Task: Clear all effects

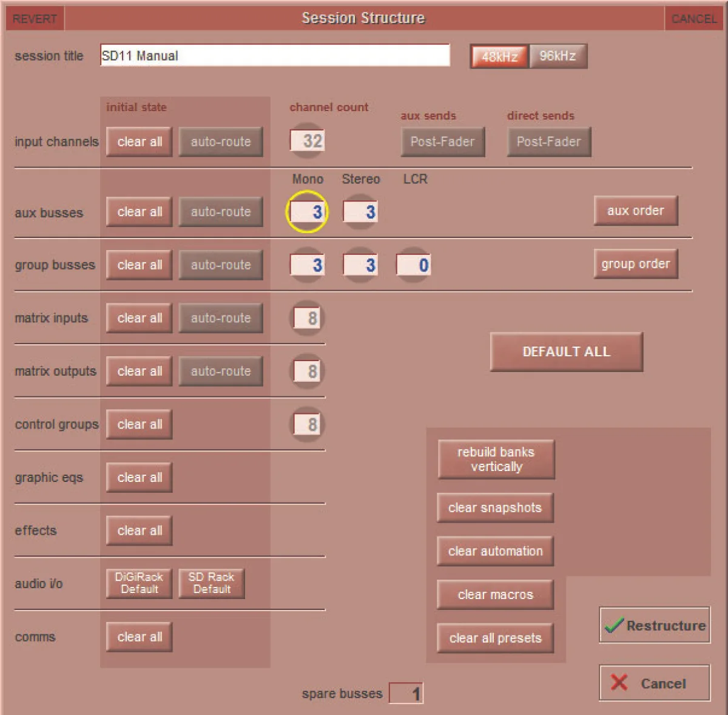Action: [140, 530]
